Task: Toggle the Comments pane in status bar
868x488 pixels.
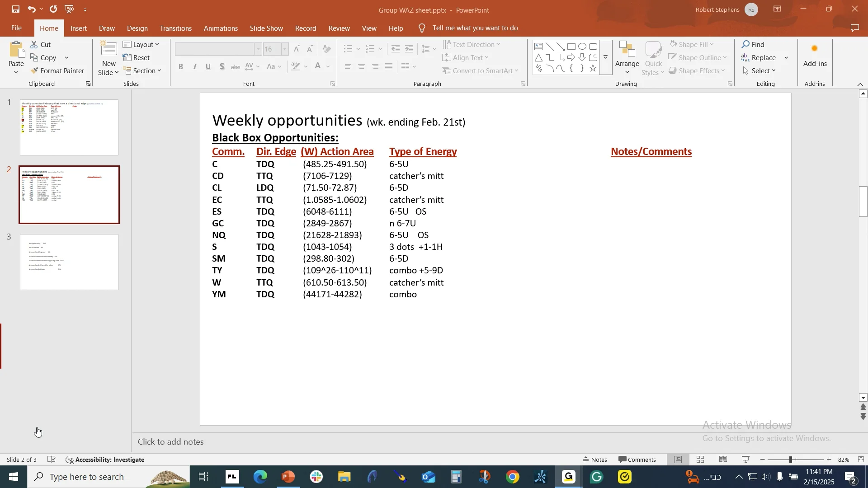Action: 637,460
